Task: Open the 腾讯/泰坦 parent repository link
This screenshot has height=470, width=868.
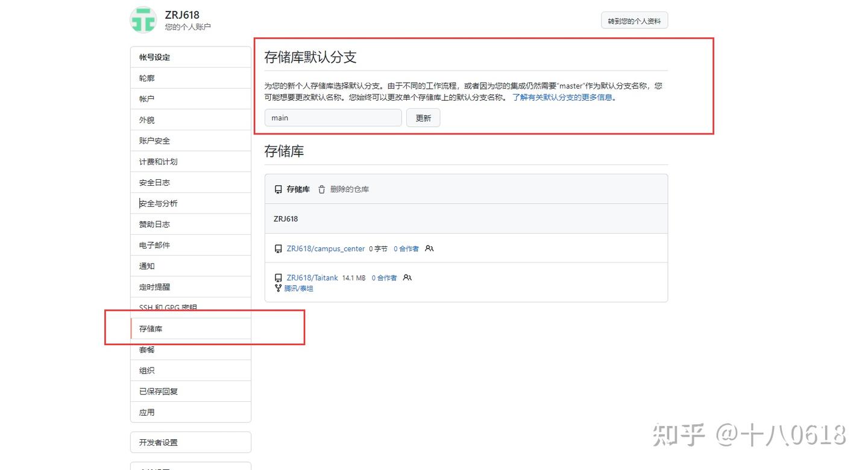Action: pyautogui.click(x=298, y=288)
